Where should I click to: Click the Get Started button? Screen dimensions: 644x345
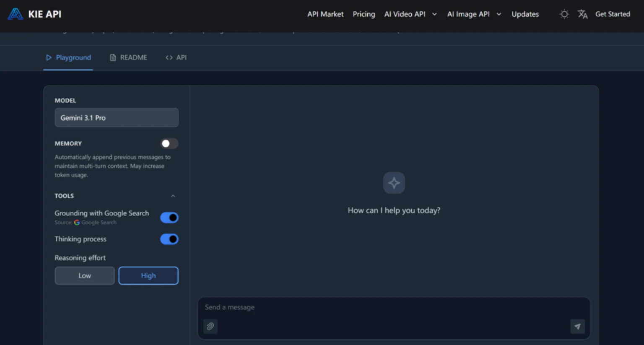(x=613, y=14)
